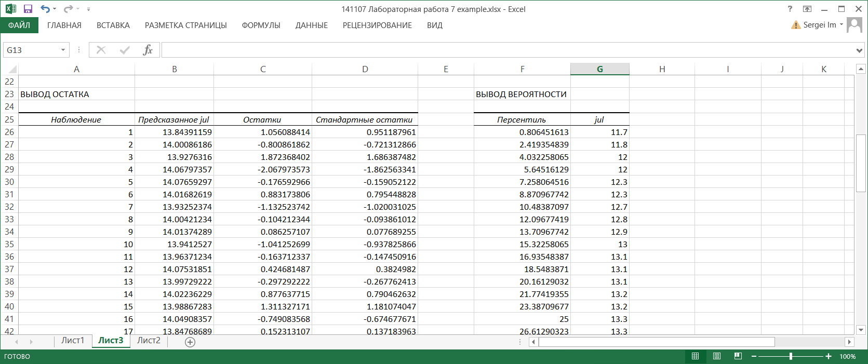Click the active Лист3 sheet tab
This screenshot has height=364, width=868.
(111, 341)
